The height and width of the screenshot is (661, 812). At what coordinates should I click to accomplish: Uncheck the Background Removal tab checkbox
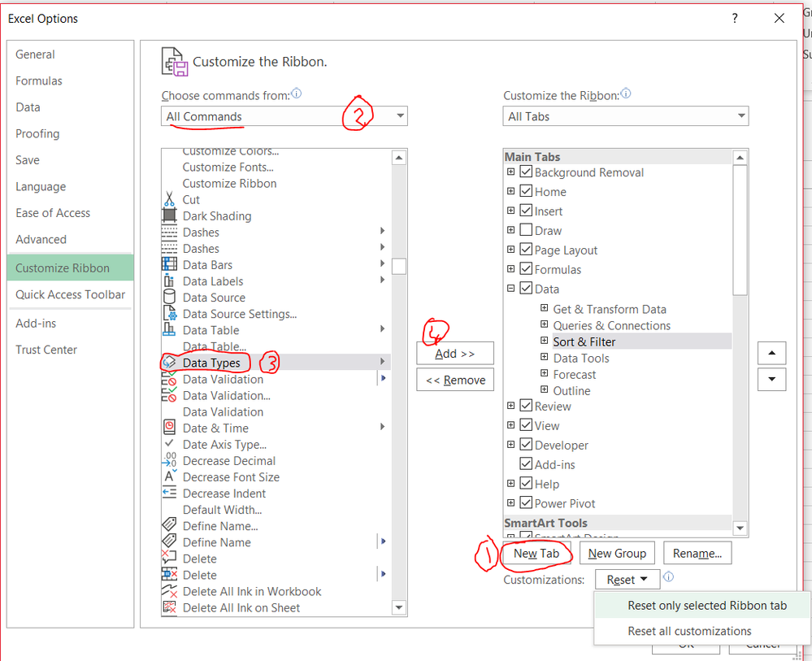(x=526, y=172)
